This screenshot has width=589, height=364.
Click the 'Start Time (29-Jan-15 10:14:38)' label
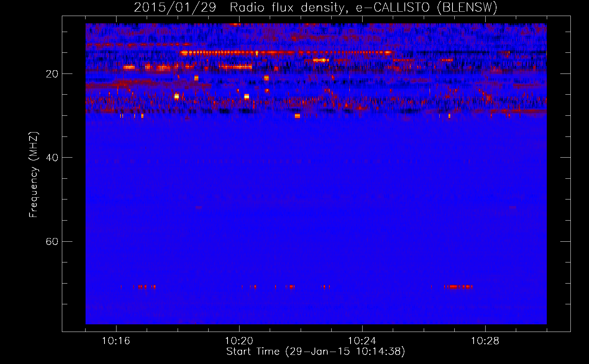pyautogui.click(x=316, y=352)
